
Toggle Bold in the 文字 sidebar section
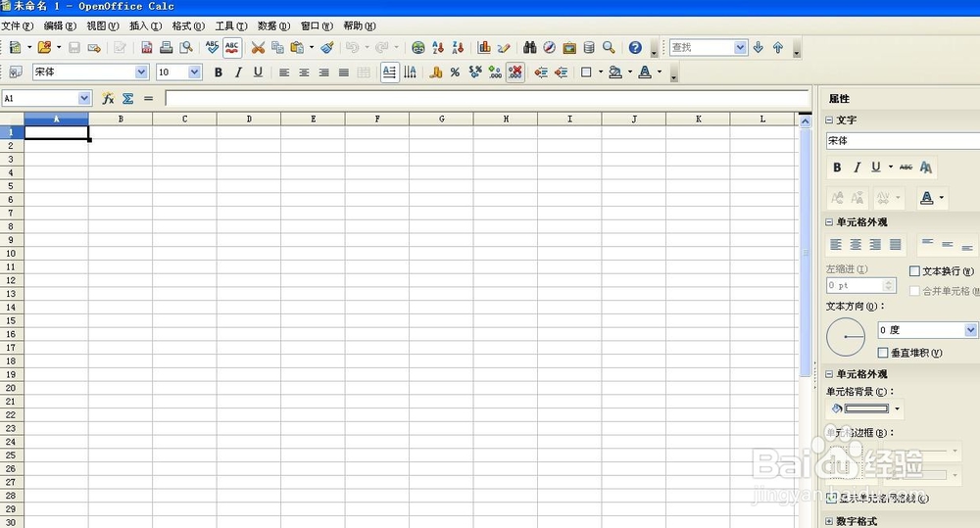[x=837, y=167]
